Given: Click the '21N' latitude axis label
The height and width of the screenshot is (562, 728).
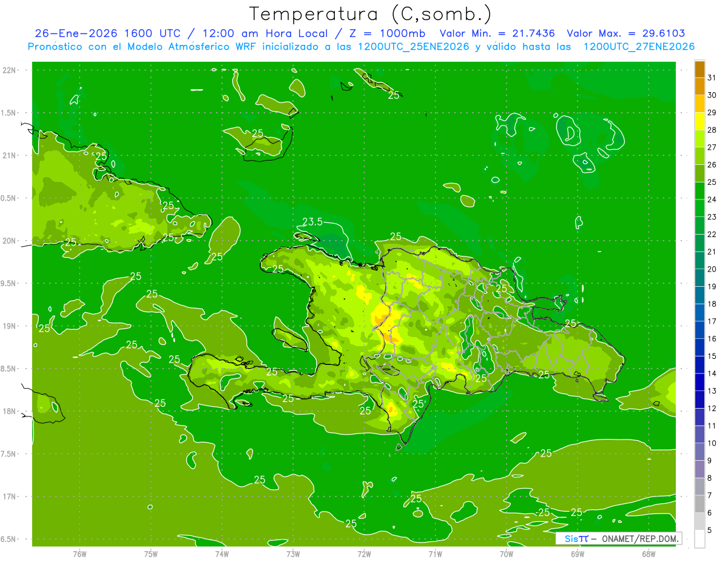Looking at the screenshot, I should click(9, 155).
